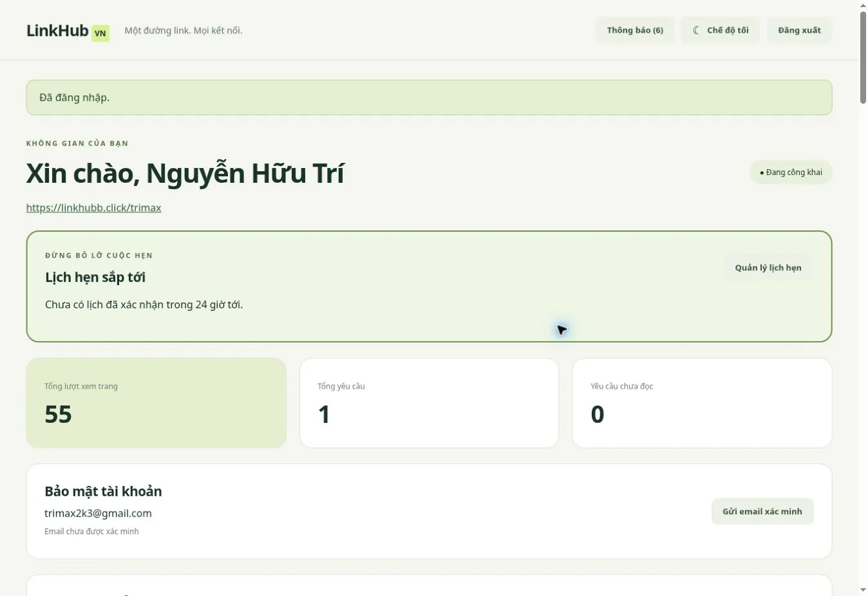Select the Tổng lượt xem trang card
The height and width of the screenshot is (596, 868).
(156, 403)
